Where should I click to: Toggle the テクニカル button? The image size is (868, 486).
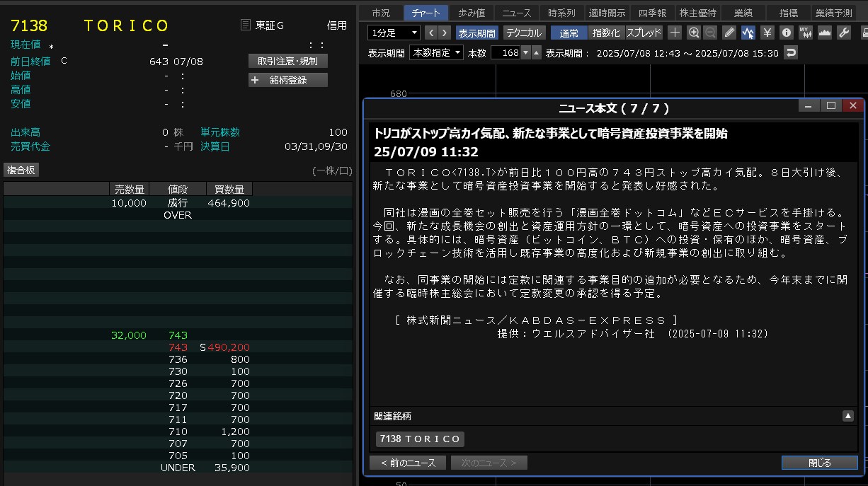coord(524,33)
